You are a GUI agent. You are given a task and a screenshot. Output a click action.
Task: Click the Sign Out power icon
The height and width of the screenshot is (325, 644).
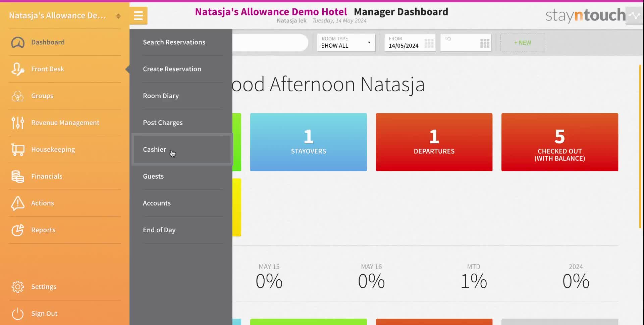18,314
